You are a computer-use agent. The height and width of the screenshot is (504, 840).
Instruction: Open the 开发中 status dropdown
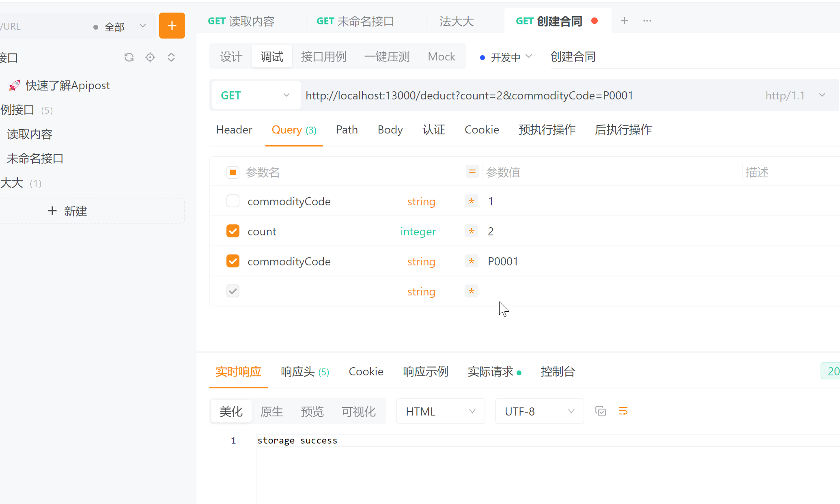[506, 57]
